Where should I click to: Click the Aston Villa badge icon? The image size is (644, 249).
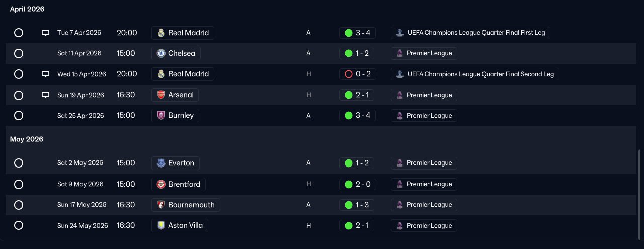pyautogui.click(x=161, y=226)
